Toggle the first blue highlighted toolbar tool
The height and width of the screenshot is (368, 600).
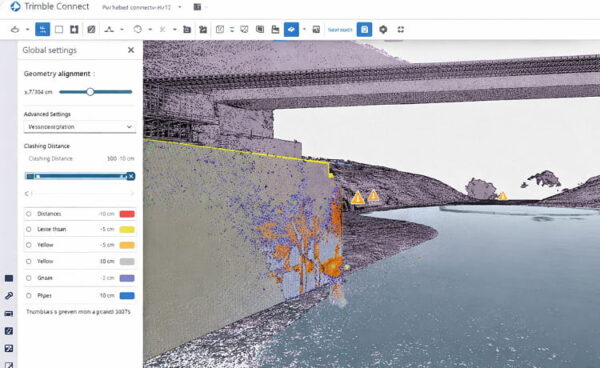tap(42, 29)
